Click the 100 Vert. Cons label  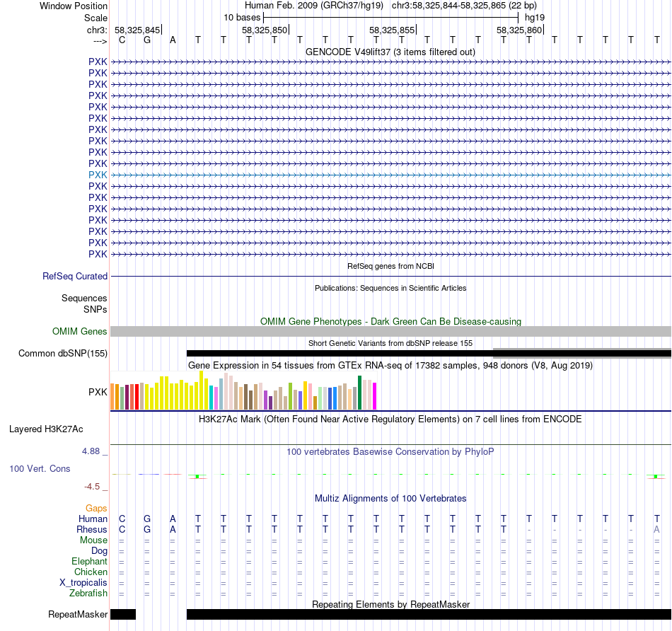[40, 469]
